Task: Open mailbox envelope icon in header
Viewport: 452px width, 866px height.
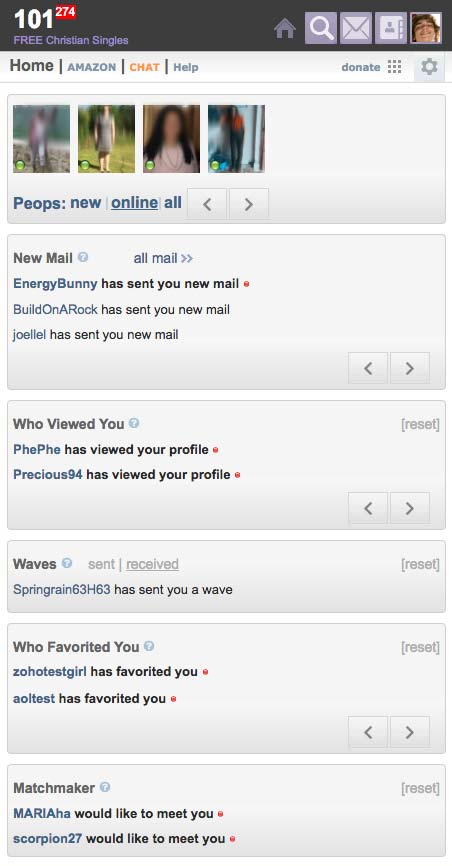Action: coord(356,28)
